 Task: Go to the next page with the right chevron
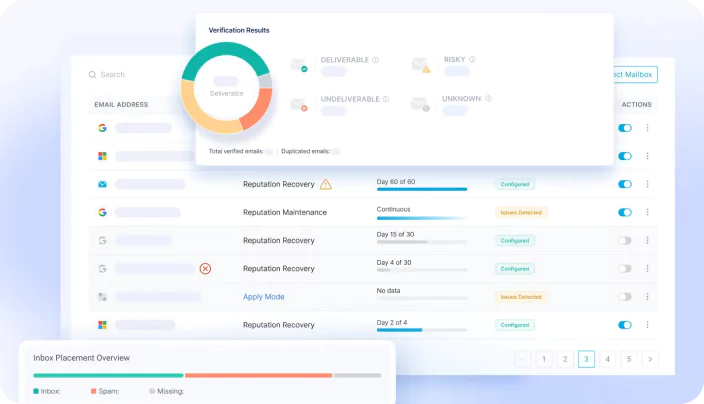tap(650, 359)
